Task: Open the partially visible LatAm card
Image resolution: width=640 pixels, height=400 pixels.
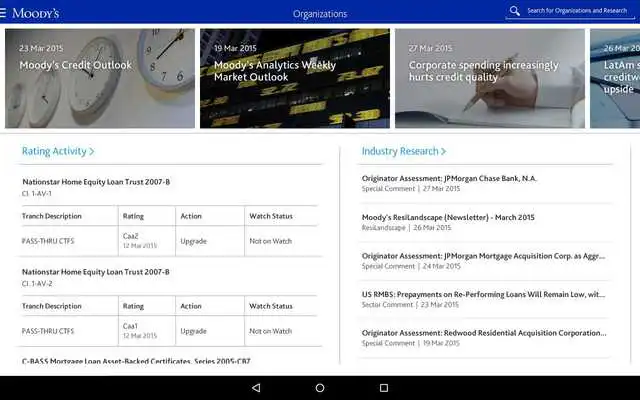Action: pyautogui.click(x=616, y=78)
